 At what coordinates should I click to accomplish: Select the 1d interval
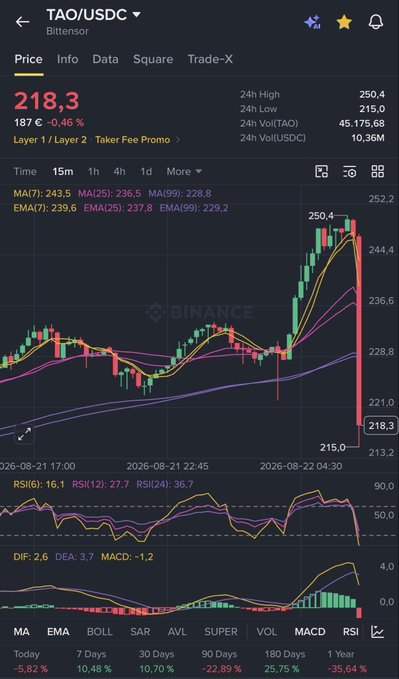pyautogui.click(x=146, y=171)
